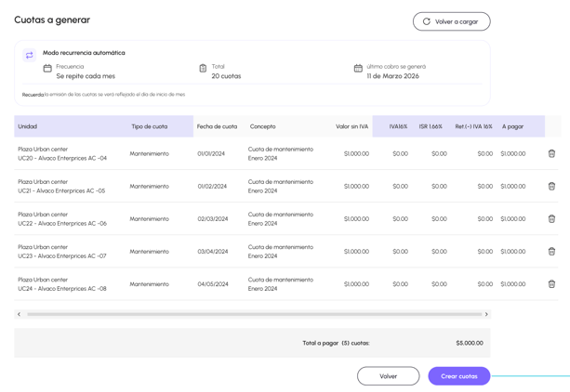Click the Total a pagar (5) cuotas label

[x=337, y=343]
